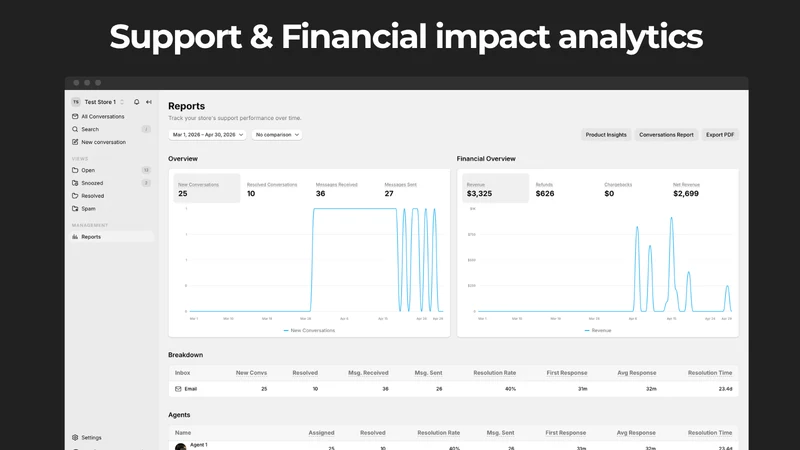Click the Open view folder icon
The image size is (800, 450).
coord(75,170)
